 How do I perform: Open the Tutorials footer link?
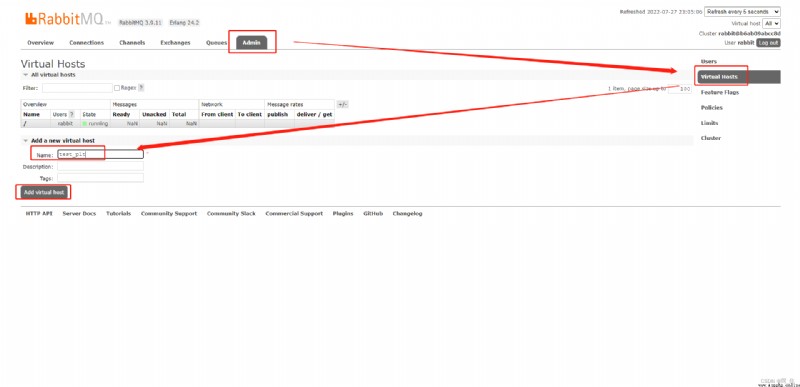[x=118, y=214]
